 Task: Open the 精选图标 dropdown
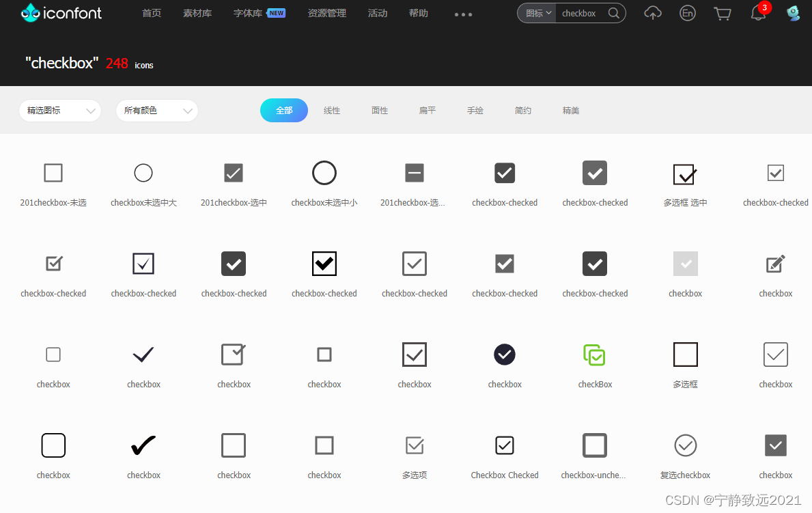(60, 110)
